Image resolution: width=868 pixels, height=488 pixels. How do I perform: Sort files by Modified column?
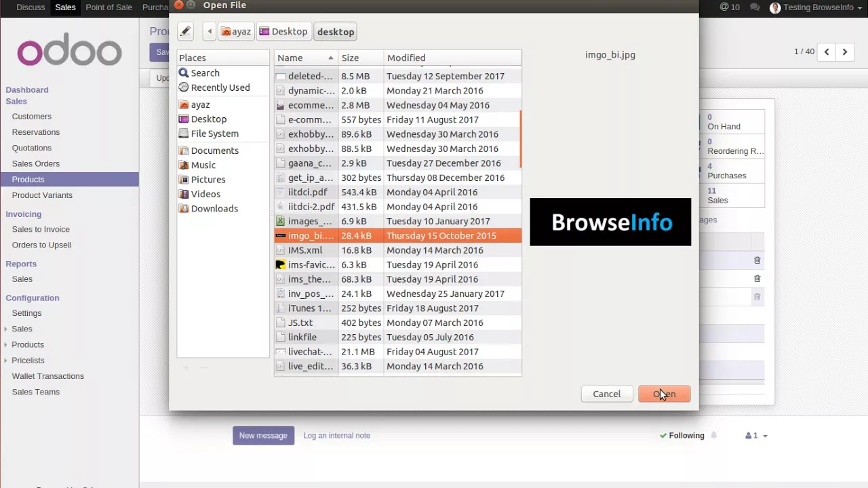[x=452, y=58]
